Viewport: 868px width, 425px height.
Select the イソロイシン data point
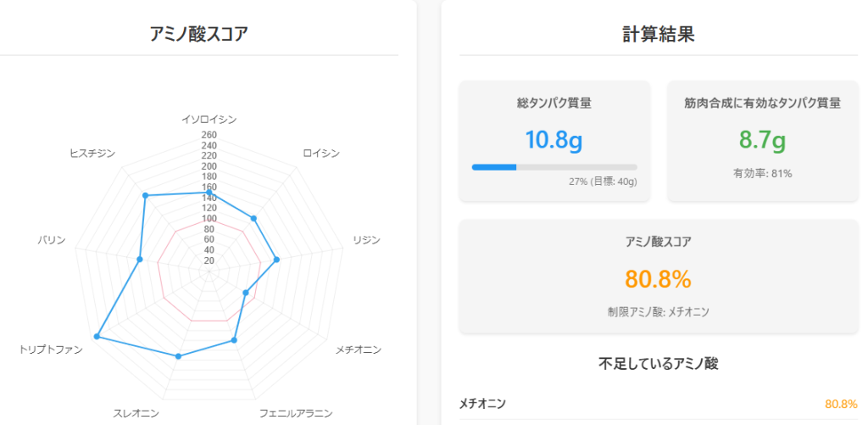point(209,193)
